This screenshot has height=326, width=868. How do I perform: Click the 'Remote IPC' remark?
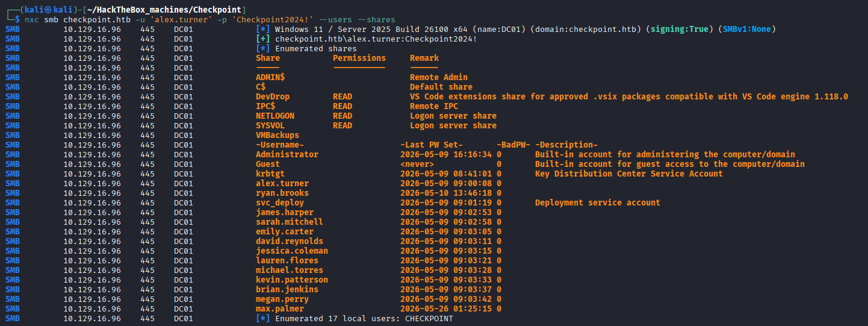tap(434, 106)
